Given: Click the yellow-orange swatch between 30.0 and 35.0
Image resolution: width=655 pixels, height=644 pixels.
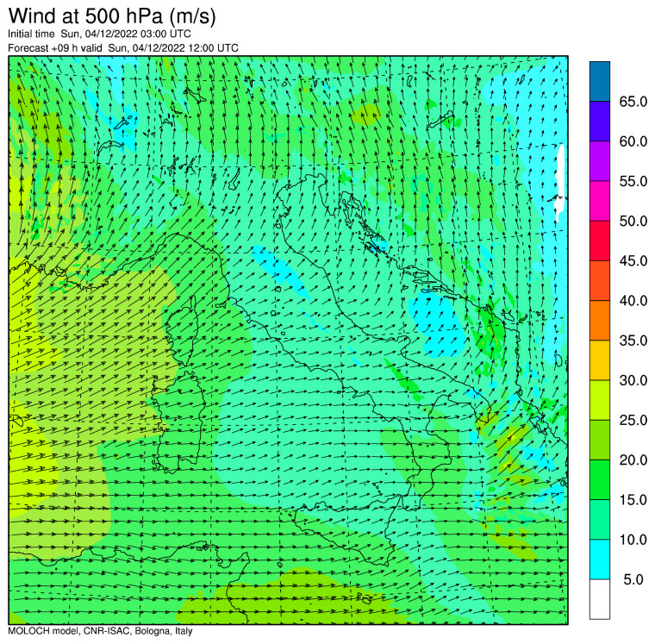Looking at the screenshot, I should pyautogui.click(x=600, y=360).
